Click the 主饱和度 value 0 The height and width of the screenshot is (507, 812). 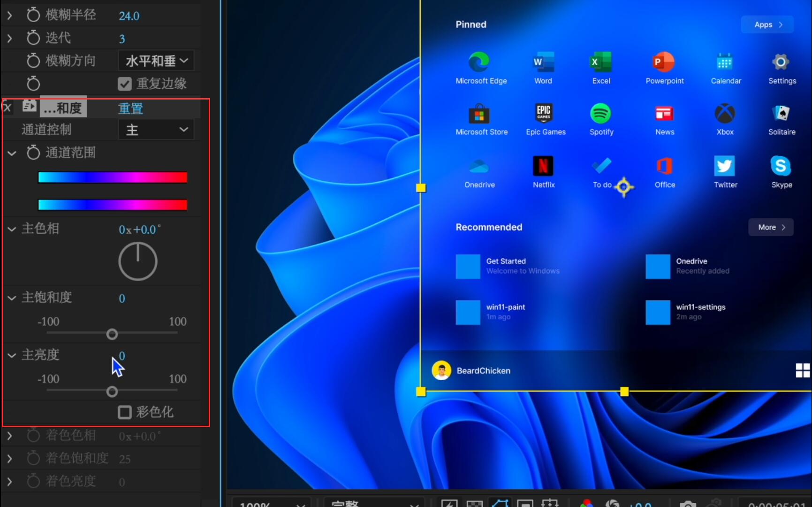click(122, 299)
